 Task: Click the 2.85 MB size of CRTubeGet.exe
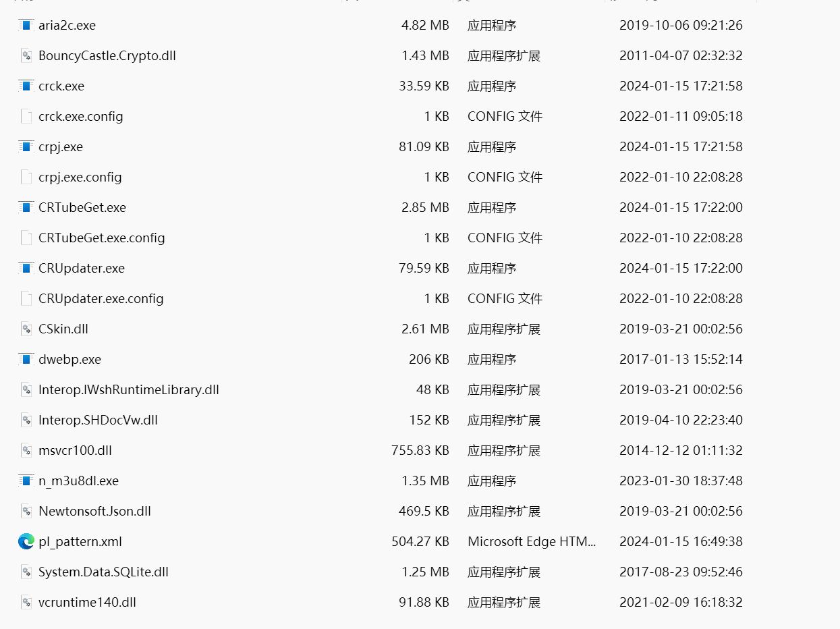(425, 208)
